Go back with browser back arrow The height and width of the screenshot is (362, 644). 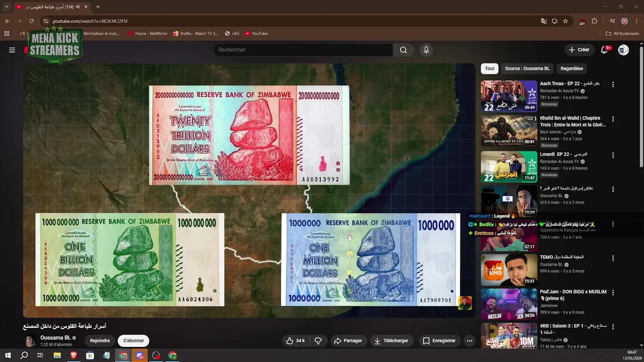[x=7, y=21]
